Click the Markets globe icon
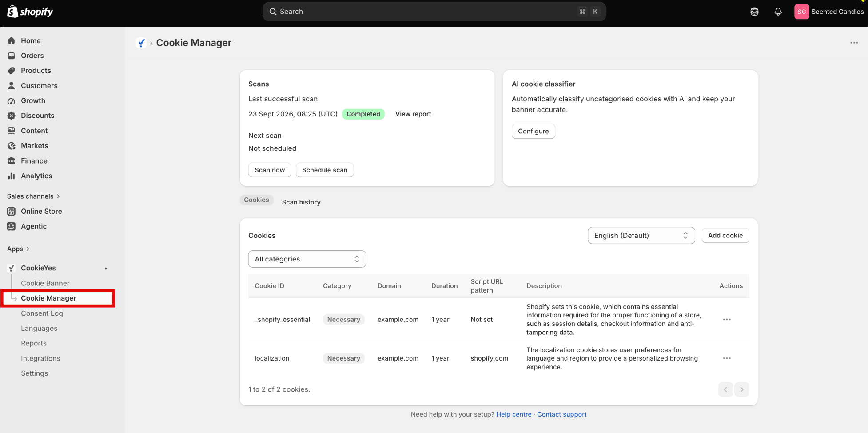868x433 pixels. 12,146
